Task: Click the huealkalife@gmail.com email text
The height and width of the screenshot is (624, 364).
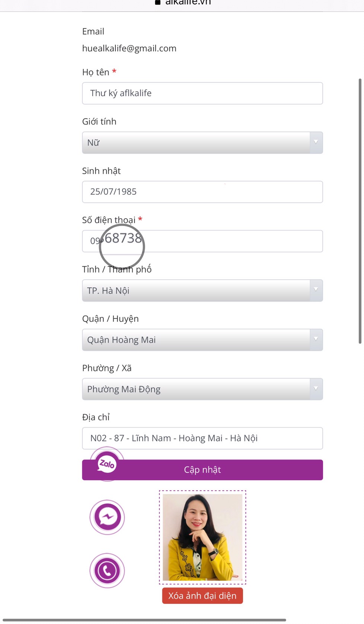Action: click(129, 48)
